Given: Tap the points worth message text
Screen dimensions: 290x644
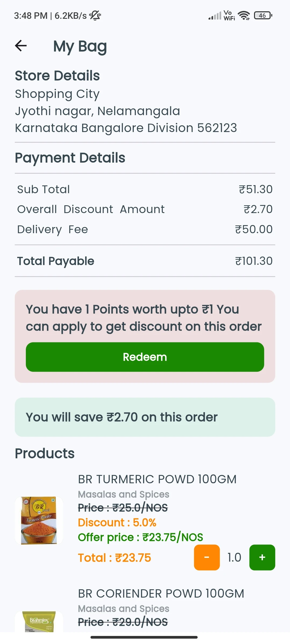Looking at the screenshot, I should tap(144, 318).
